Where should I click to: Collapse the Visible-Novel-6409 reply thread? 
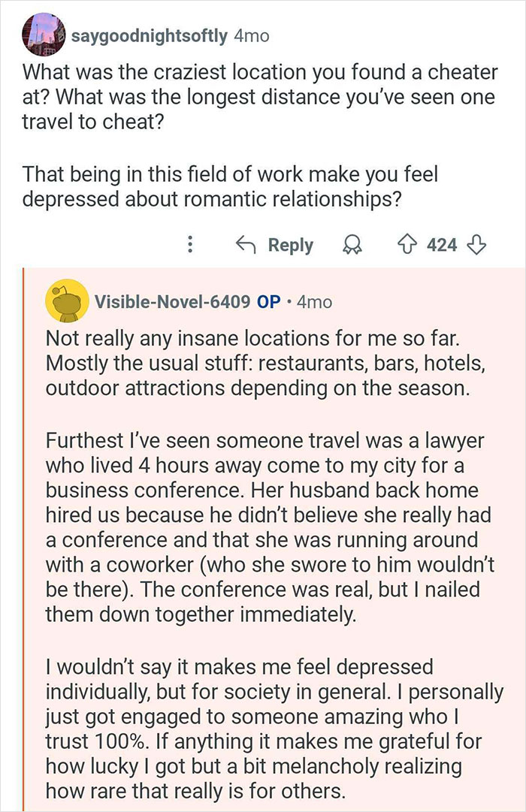28,526
